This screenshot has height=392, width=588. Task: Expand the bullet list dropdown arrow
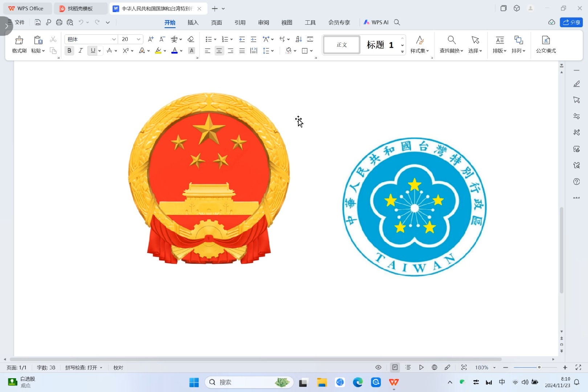pos(215,40)
